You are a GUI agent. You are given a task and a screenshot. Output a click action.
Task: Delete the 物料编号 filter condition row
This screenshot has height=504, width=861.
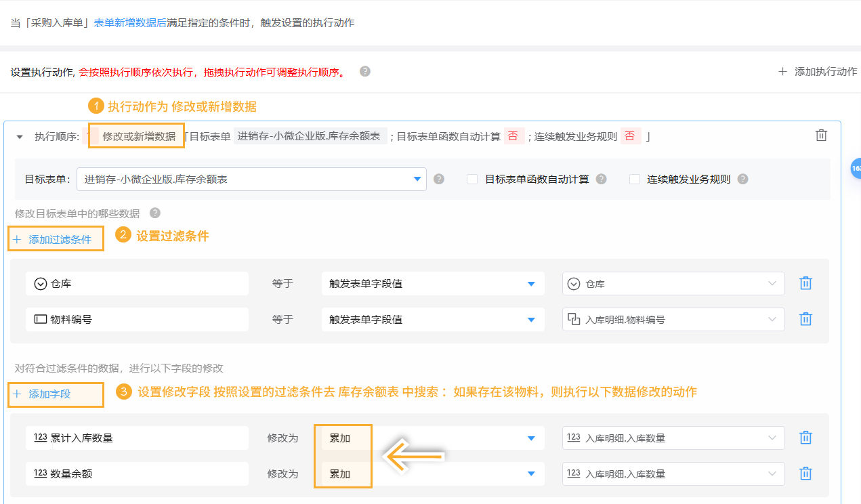pos(805,319)
